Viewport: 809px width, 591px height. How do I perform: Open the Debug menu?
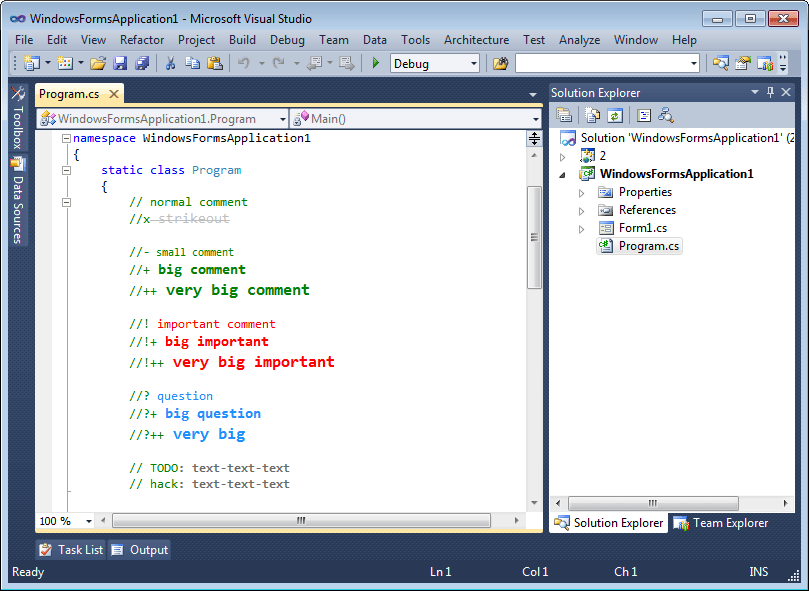pos(287,39)
